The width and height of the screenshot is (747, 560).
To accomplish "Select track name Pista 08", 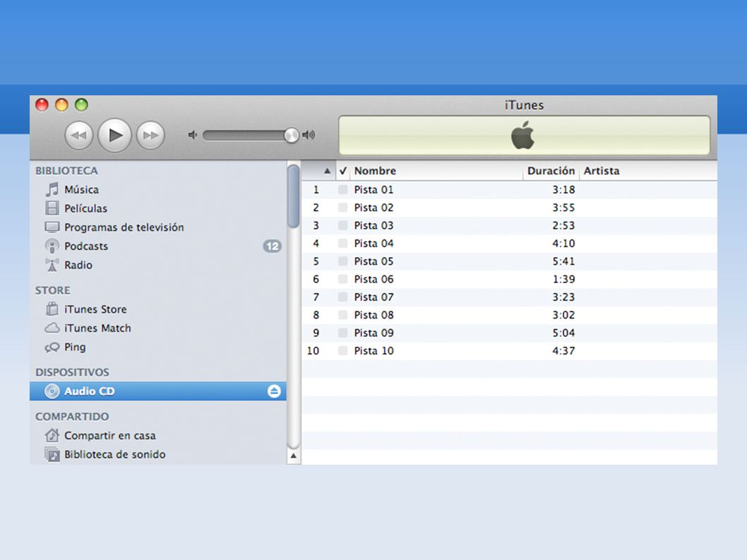I will pos(373,314).
